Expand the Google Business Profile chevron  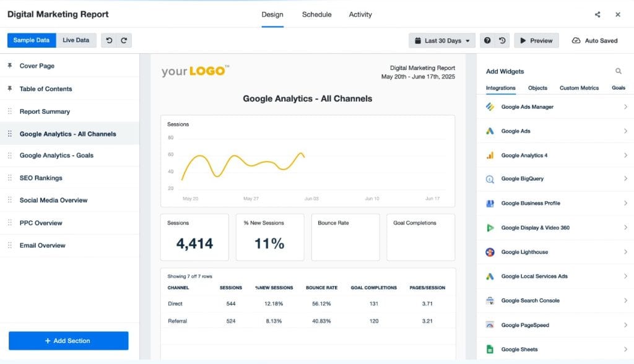click(625, 203)
